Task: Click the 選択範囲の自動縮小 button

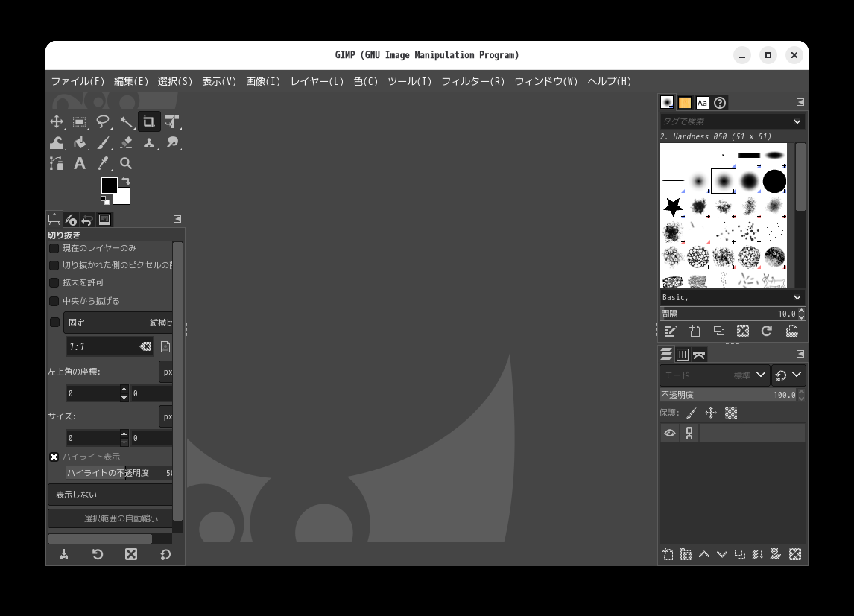Action: [x=112, y=518]
